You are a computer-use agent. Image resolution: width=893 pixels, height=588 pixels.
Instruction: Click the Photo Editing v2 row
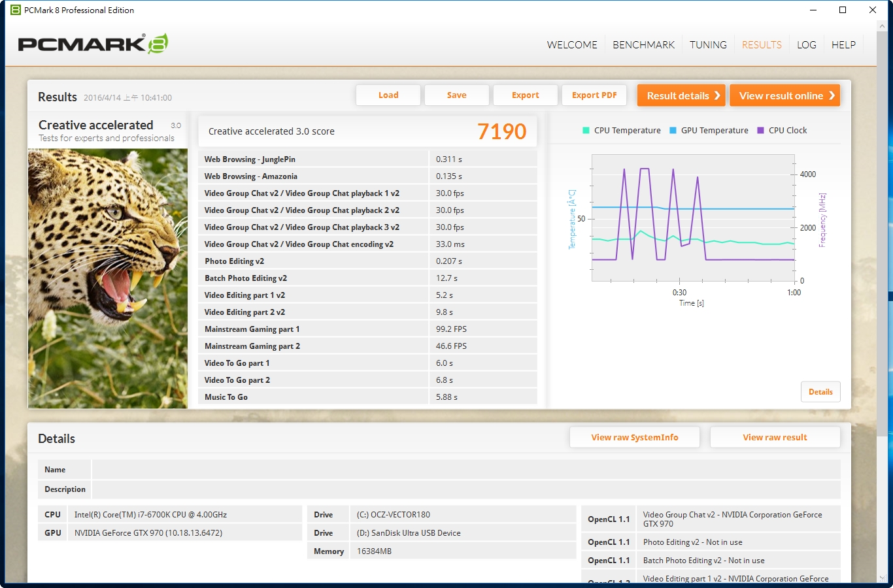pyautogui.click(x=367, y=261)
